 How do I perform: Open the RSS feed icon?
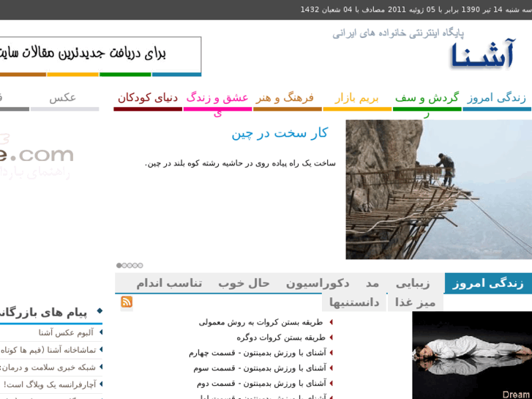[127, 302]
